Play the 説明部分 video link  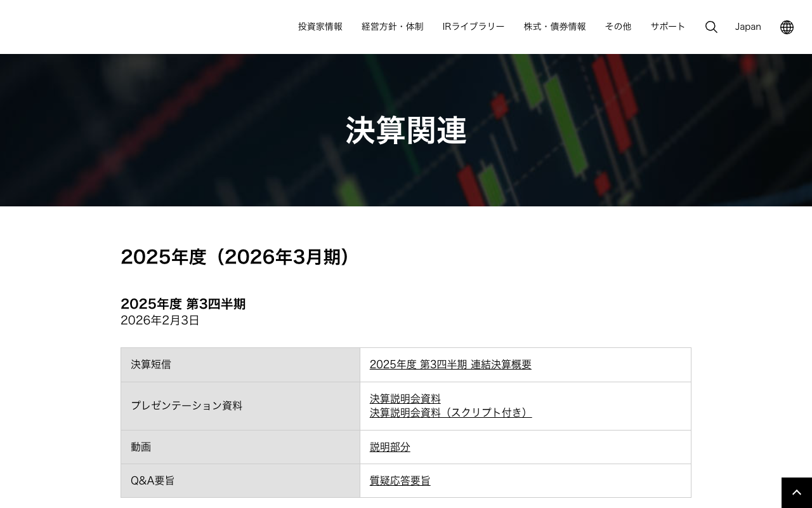390,447
